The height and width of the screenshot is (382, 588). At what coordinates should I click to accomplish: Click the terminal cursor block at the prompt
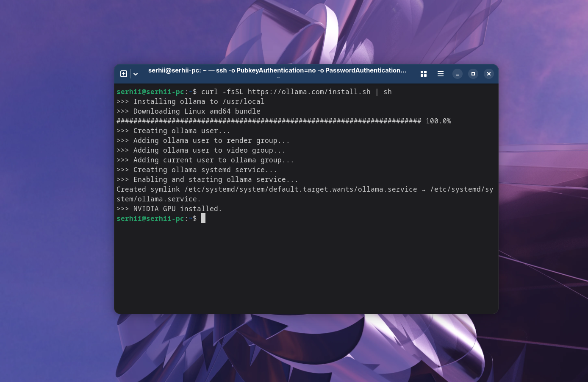tap(203, 218)
